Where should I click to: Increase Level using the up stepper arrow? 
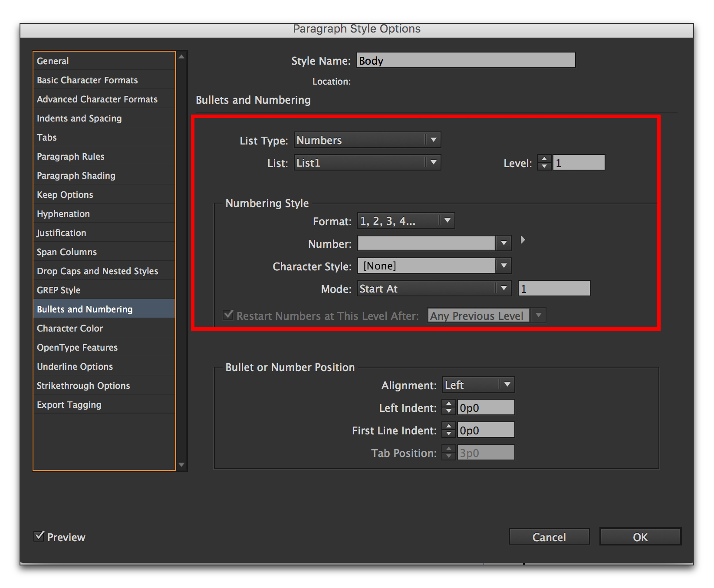pos(543,159)
